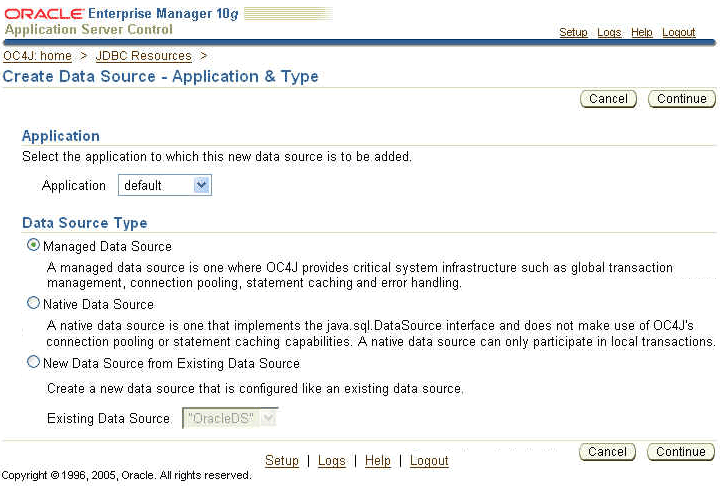Choose New Data Source from Existing Data Source

click(x=33, y=362)
